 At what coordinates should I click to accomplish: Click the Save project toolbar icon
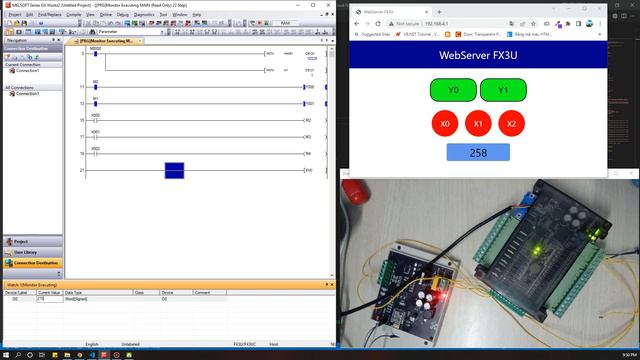pyautogui.click(x=24, y=23)
